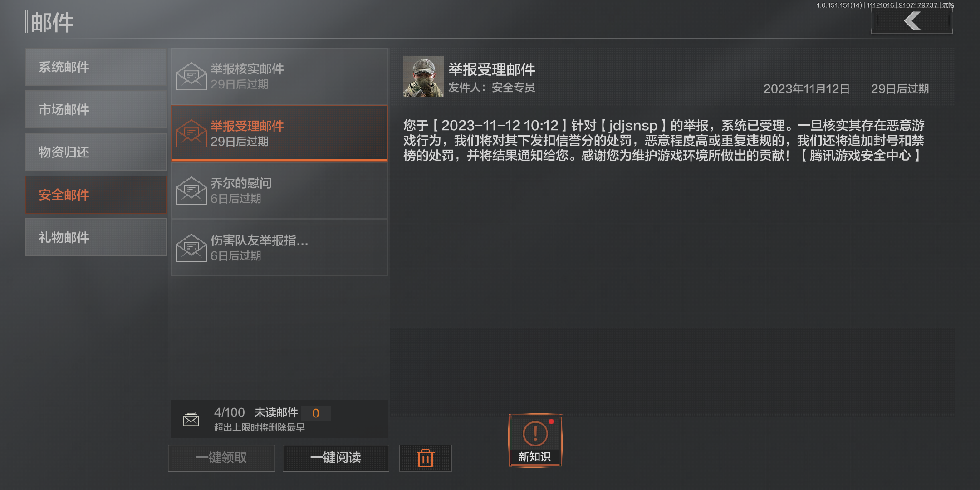Screen dimensions: 980x490
Task: Click envelope icon of 乔尔的慰问
Action: click(191, 191)
